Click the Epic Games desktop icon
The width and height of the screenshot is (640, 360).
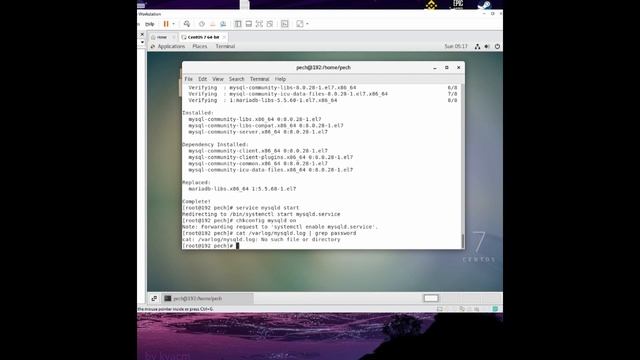tap(458, 5)
